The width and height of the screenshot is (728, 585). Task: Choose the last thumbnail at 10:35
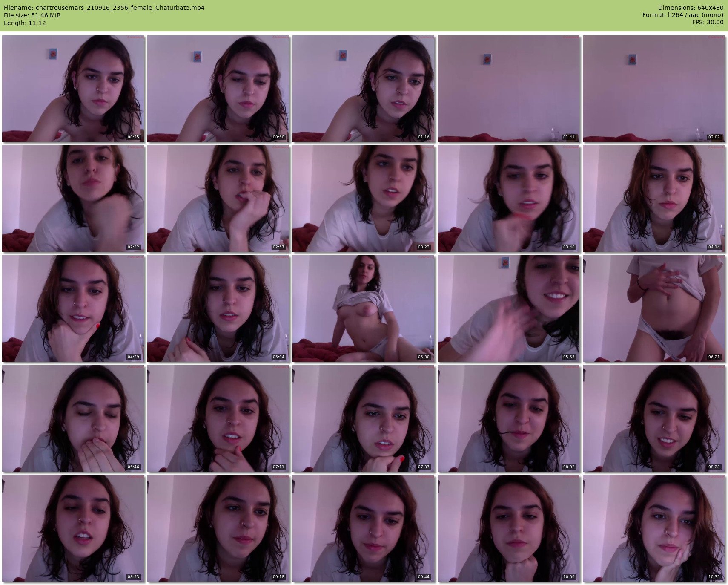(654, 528)
